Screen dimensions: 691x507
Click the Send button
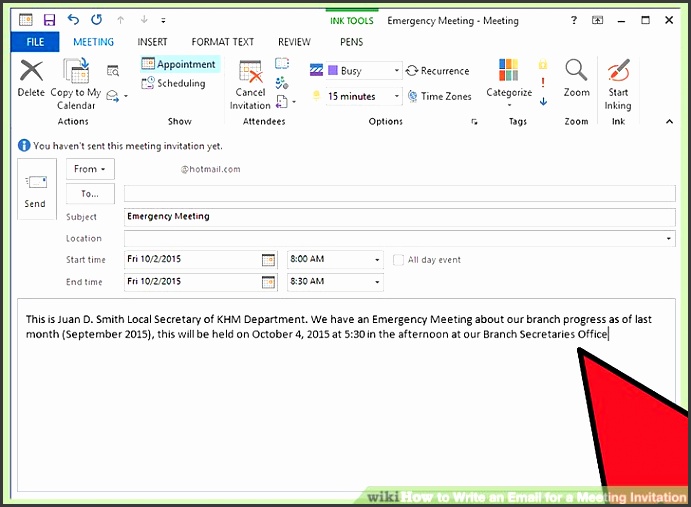(35, 192)
